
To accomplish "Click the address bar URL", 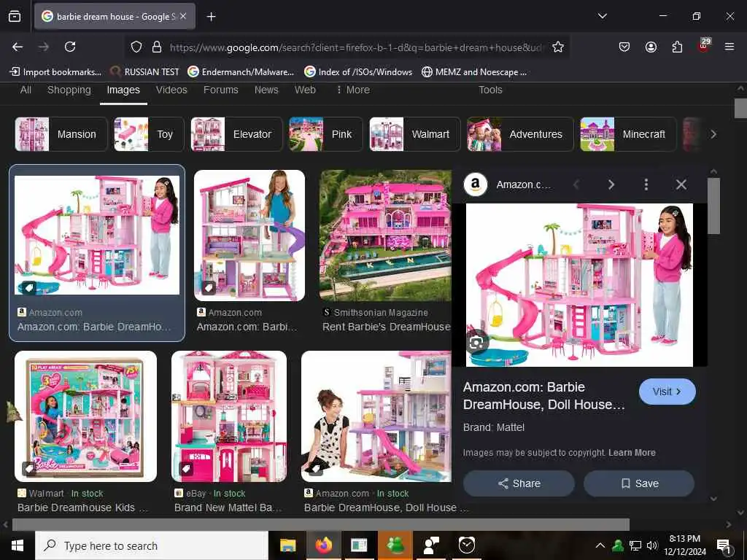I will [355, 47].
